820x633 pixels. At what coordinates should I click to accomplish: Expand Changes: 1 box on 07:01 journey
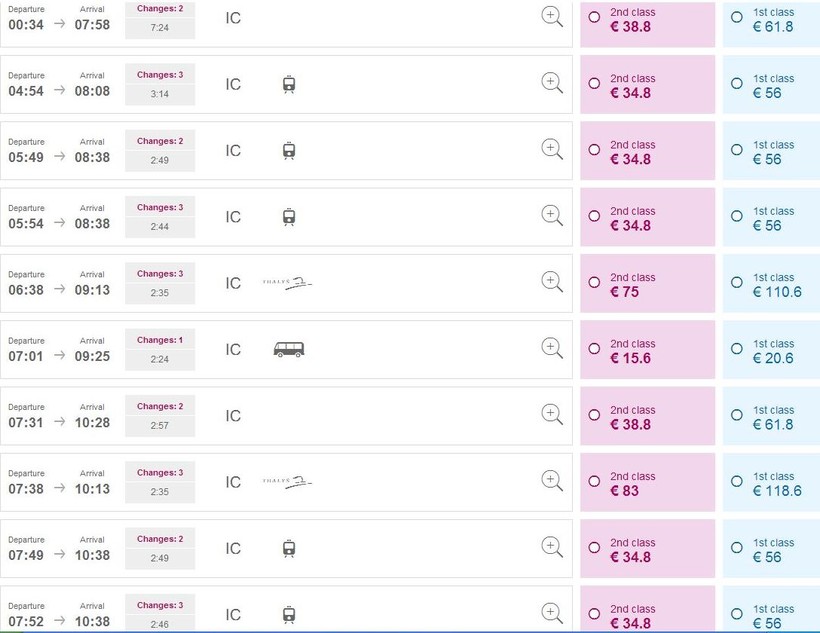[x=160, y=349]
